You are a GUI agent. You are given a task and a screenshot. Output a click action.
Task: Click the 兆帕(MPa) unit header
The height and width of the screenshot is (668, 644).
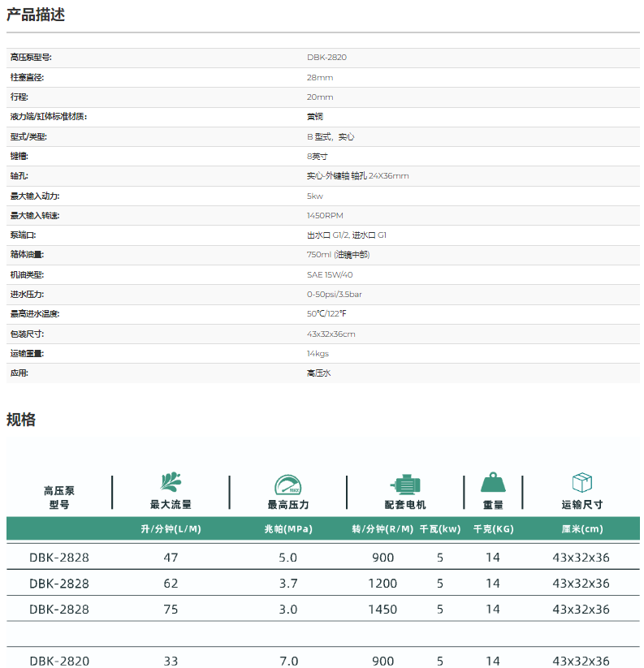coord(288,529)
